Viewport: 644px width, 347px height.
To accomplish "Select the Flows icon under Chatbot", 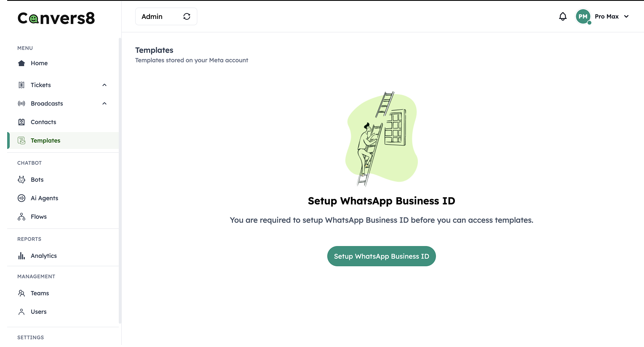I will click(21, 216).
